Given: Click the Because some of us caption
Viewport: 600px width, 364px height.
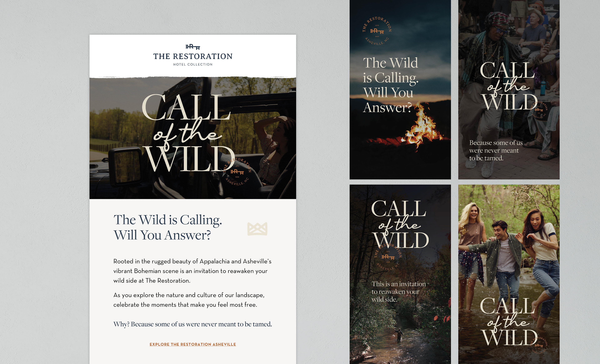Looking at the screenshot, I should point(496,150).
